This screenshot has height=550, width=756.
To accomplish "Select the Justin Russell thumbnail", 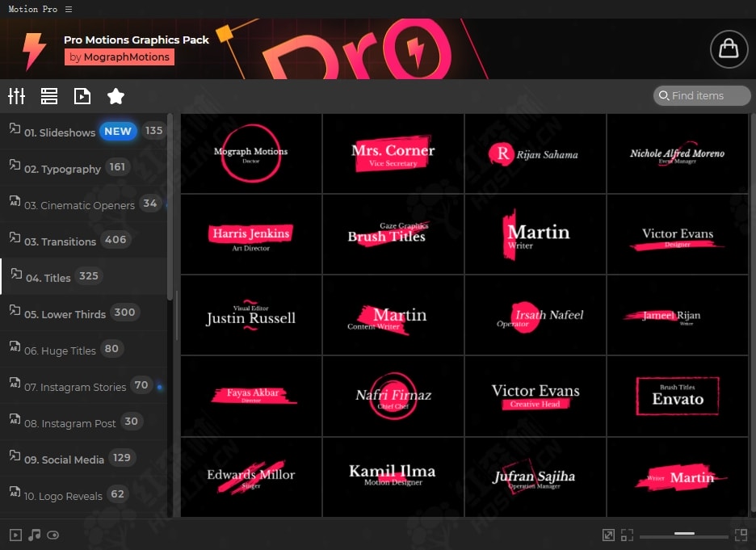I will click(251, 315).
